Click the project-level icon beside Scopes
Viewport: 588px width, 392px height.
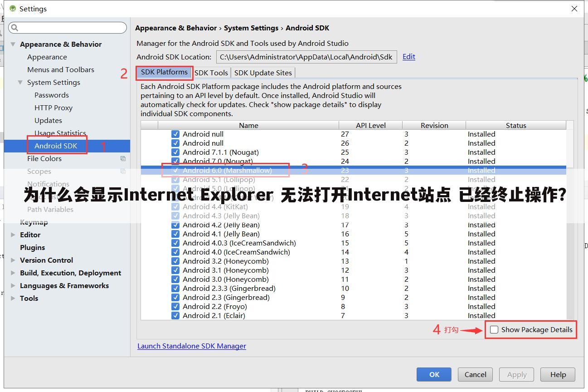tap(123, 171)
